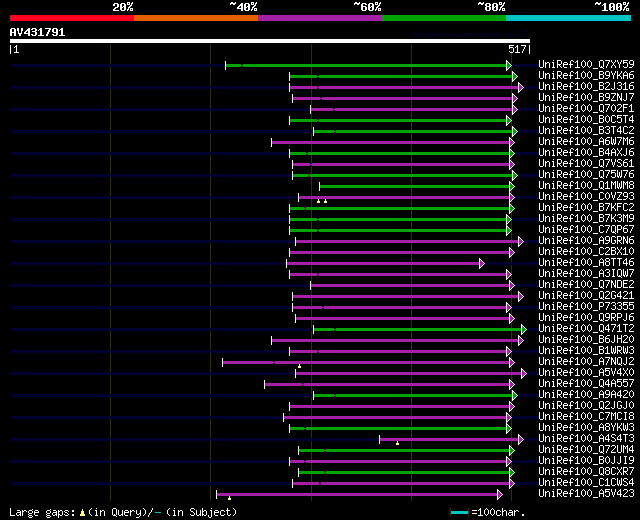
Task: Click the arrowhead ending the A5V4X0 alignment
Action: click(x=524, y=373)
